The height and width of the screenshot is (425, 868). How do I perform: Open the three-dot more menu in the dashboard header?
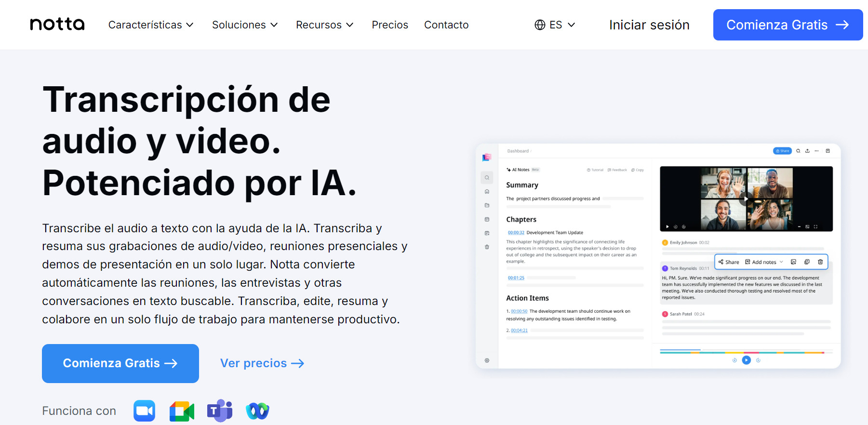tap(816, 151)
